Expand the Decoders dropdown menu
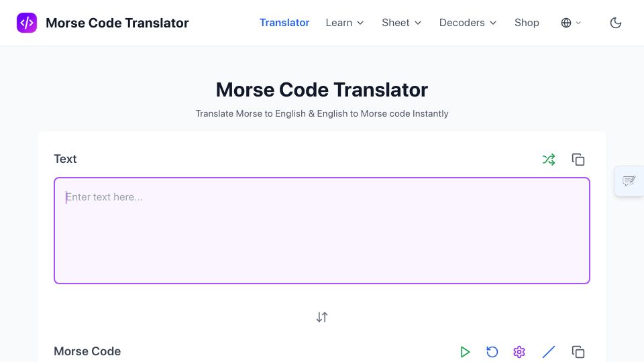Screen dimensions: 644x362 pyautogui.click(x=468, y=23)
